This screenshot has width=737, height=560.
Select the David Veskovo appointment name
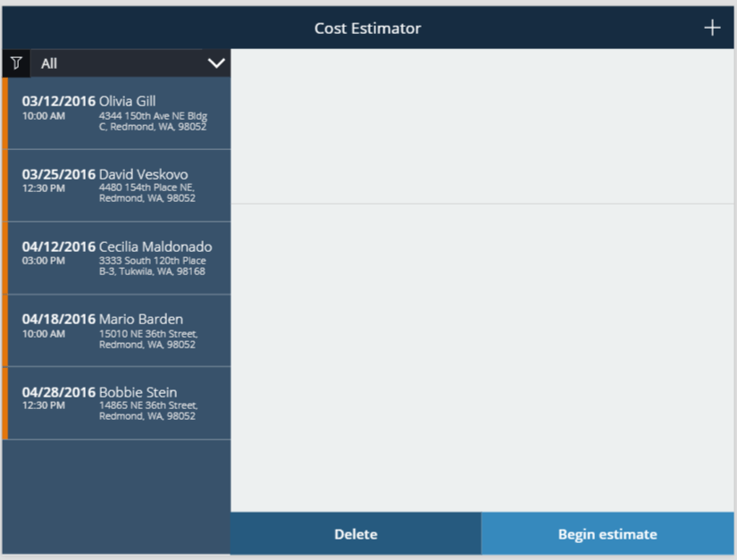pyautogui.click(x=143, y=174)
